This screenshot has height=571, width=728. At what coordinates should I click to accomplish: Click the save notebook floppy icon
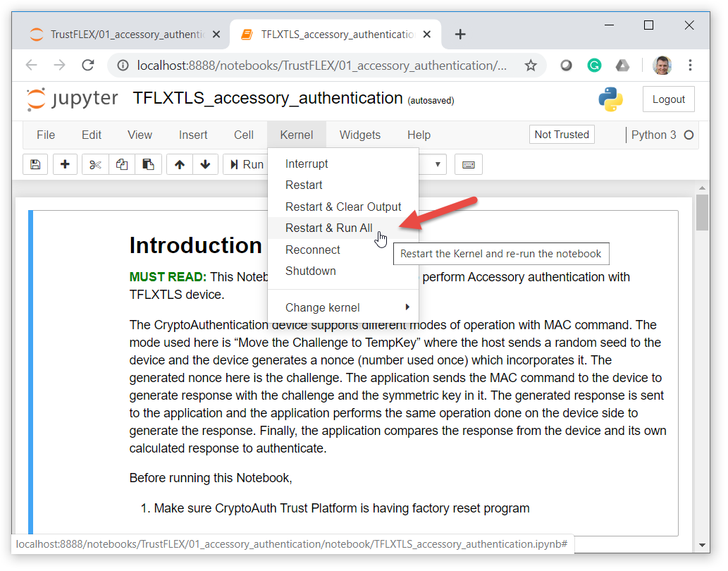35,164
